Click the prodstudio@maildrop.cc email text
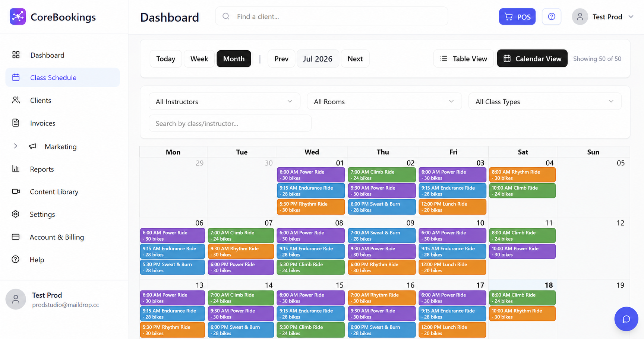This screenshot has height=339, width=644. click(x=66, y=305)
